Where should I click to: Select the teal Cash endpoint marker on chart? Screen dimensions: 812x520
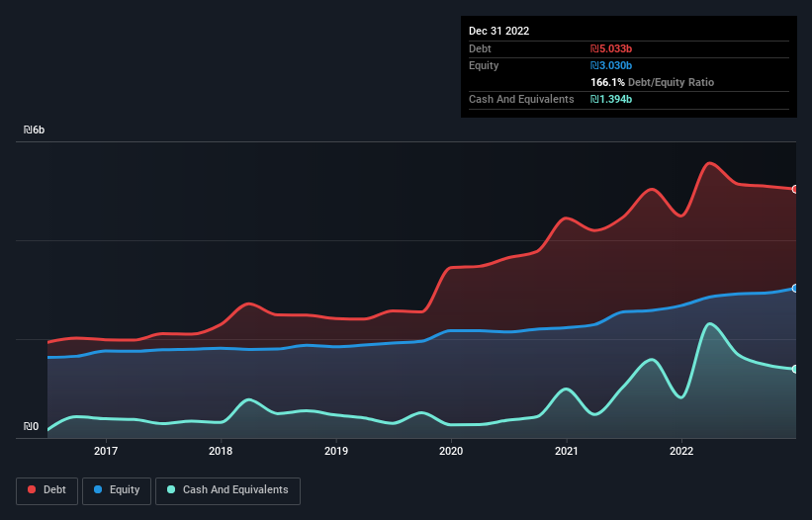point(795,369)
